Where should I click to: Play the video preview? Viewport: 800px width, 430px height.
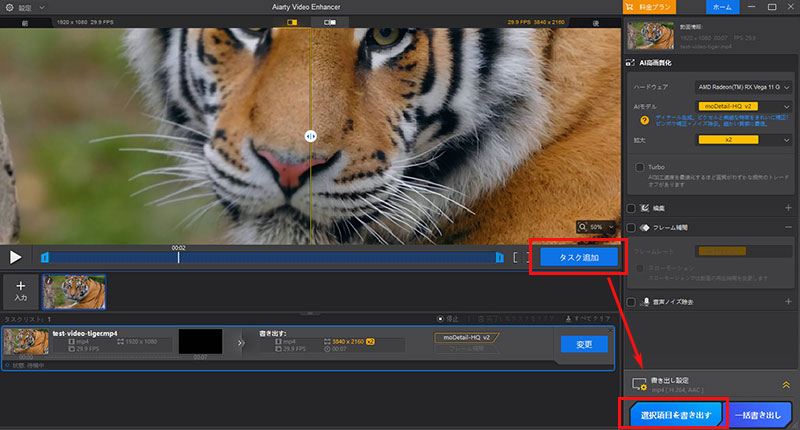[16, 257]
